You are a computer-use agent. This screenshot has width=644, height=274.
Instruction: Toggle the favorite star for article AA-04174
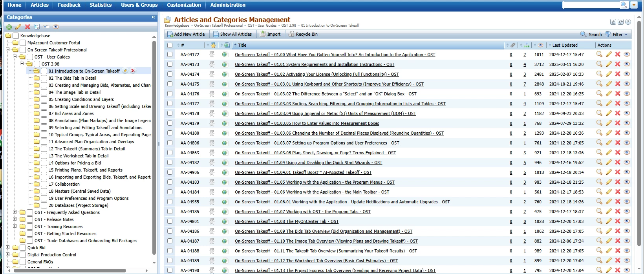coord(212,74)
